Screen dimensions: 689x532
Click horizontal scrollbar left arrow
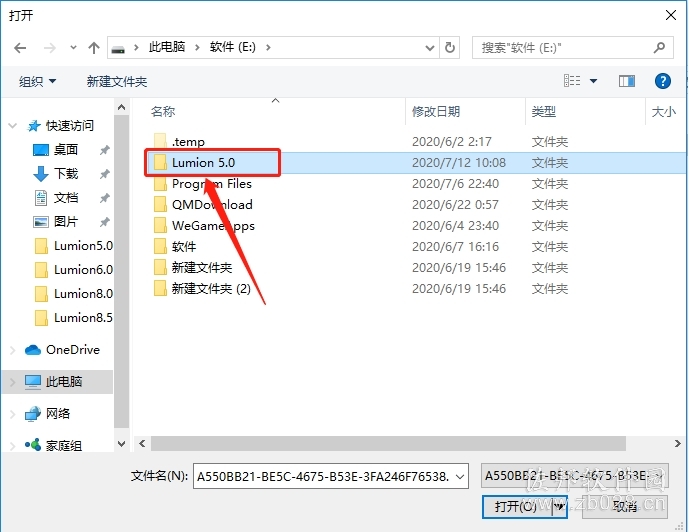(142, 444)
